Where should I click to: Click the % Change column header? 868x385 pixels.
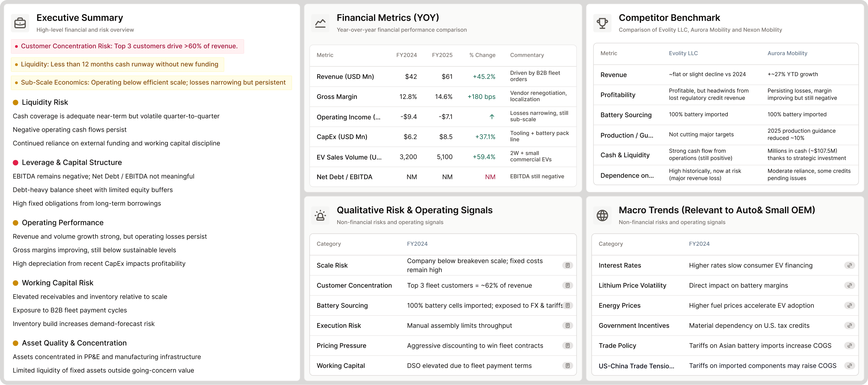click(x=482, y=55)
